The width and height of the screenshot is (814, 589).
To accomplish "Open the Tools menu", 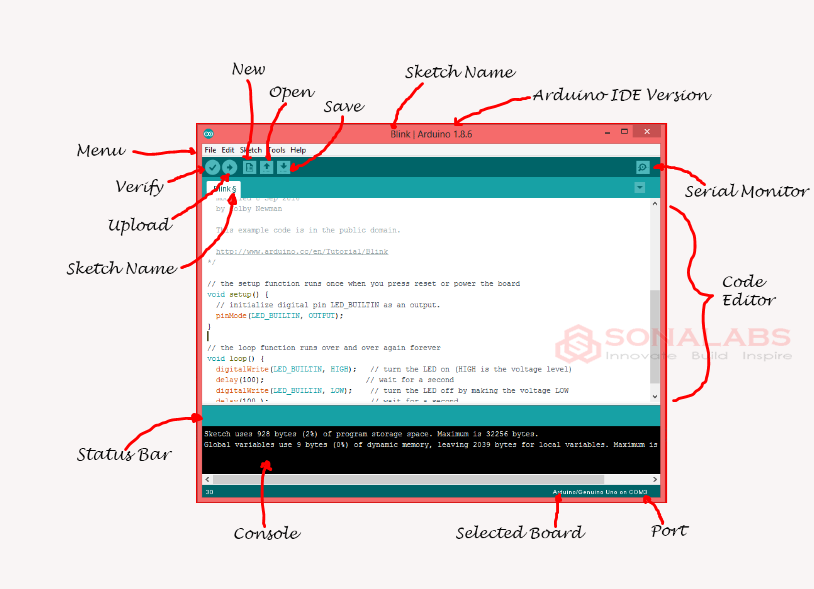I will pos(276,150).
